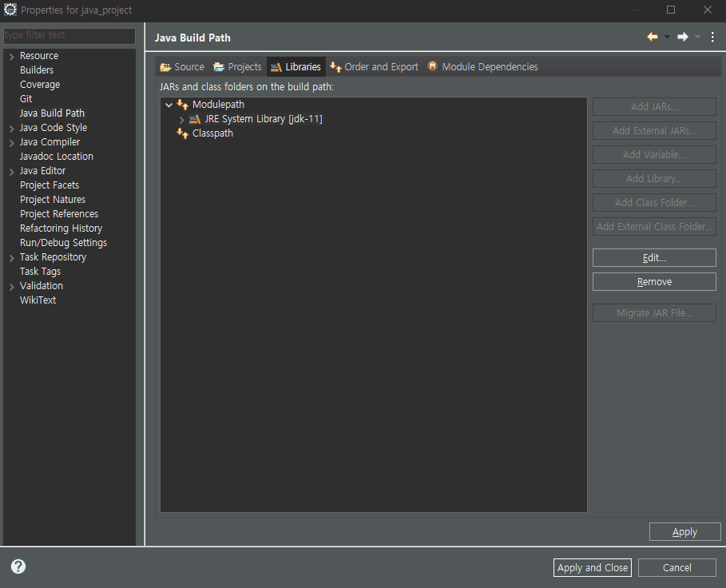Switch to the Projects tab
Viewport: 726px width, 588px height.
(x=237, y=66)
